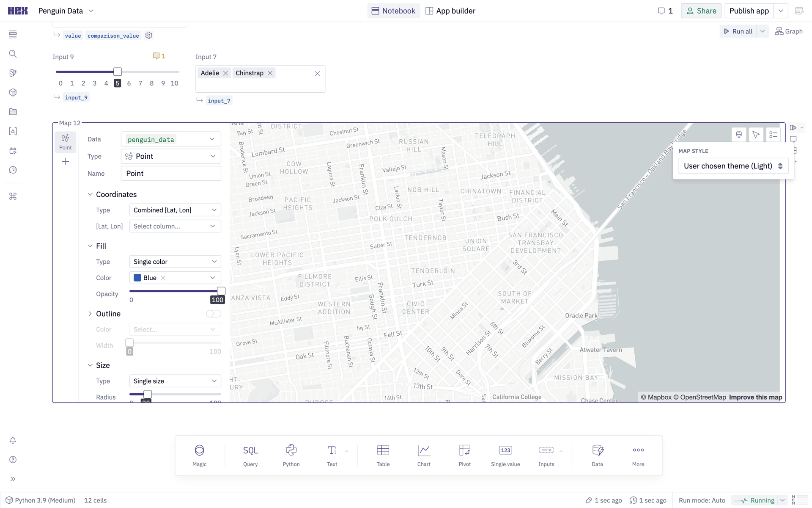Screen dimensions: 812x508
Task: Switch to App builder view
Action: point(450,11)
